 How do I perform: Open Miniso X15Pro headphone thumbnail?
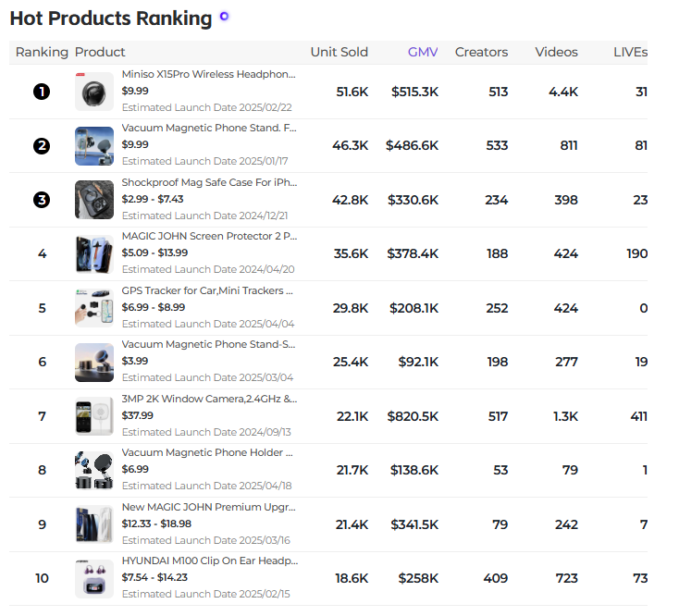[94, 92]
